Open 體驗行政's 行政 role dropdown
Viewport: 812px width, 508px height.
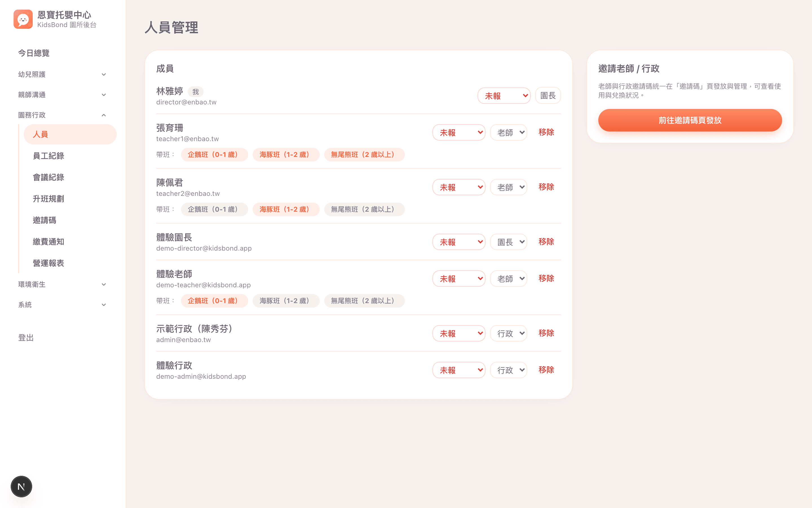(x=508, y=370)
